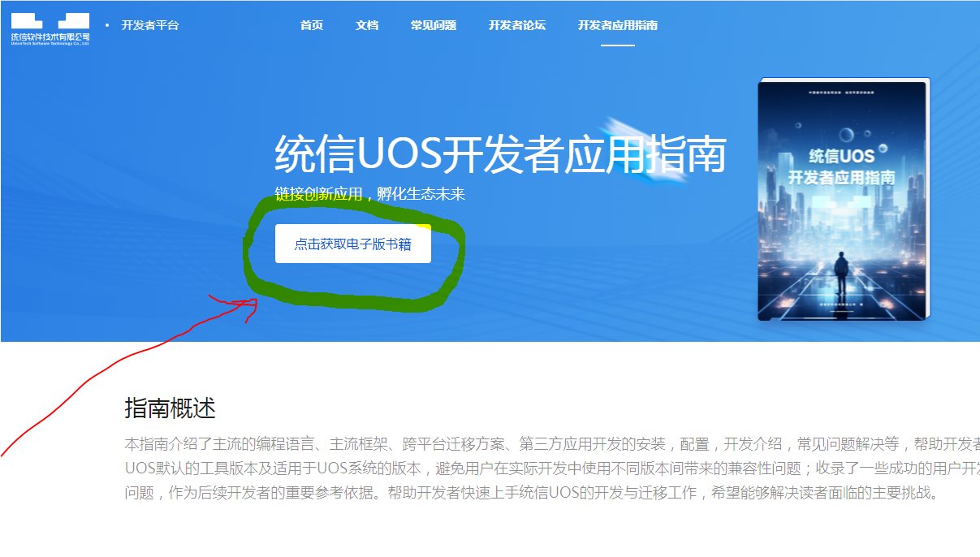980x557 pixels.
Task: Click the 统信UOS开发者应用指南 banner title
Action: pyautogui.click(x=499, y=155)
